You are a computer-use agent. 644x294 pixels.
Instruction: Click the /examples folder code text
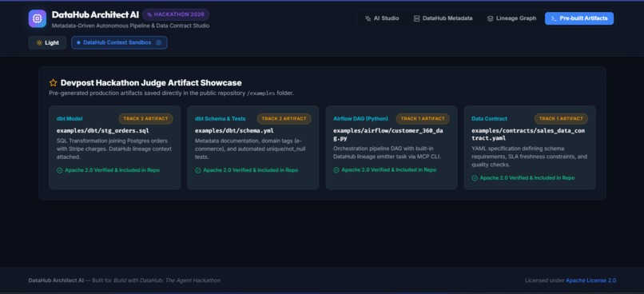click(260, 93)
